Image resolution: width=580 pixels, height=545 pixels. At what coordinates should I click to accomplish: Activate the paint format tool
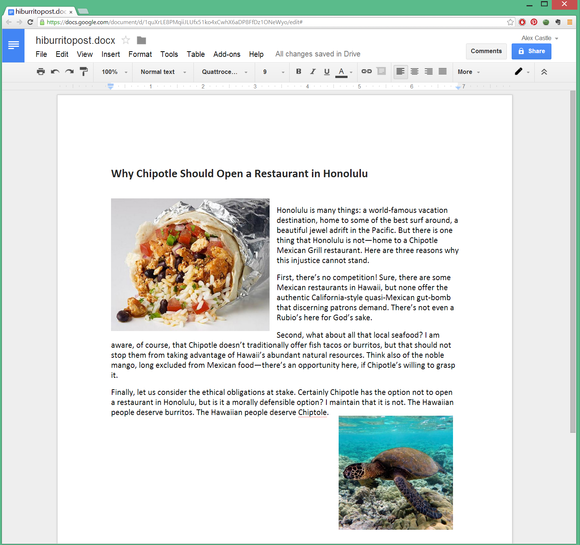pyautogui.click(x=84, y=72)
